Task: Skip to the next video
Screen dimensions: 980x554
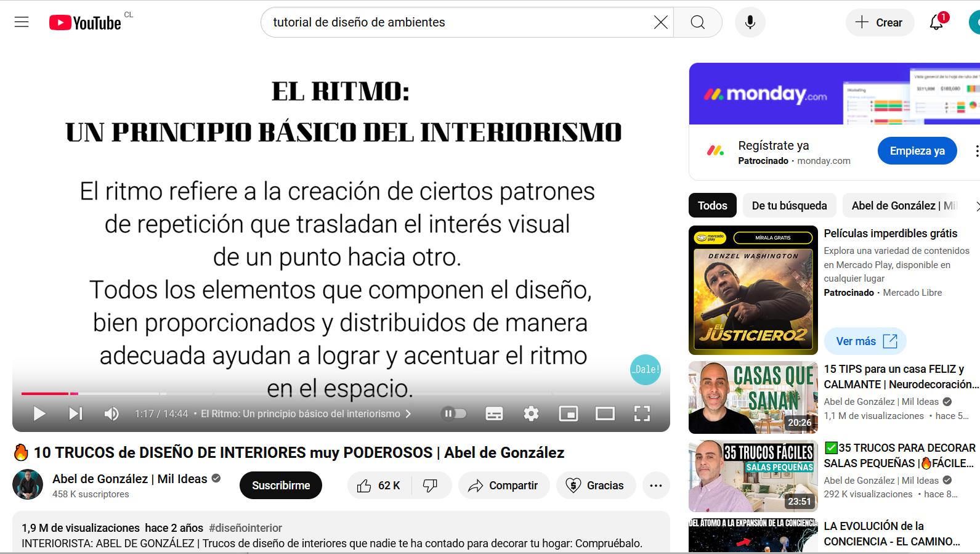Action: click(x=75, y=413)
